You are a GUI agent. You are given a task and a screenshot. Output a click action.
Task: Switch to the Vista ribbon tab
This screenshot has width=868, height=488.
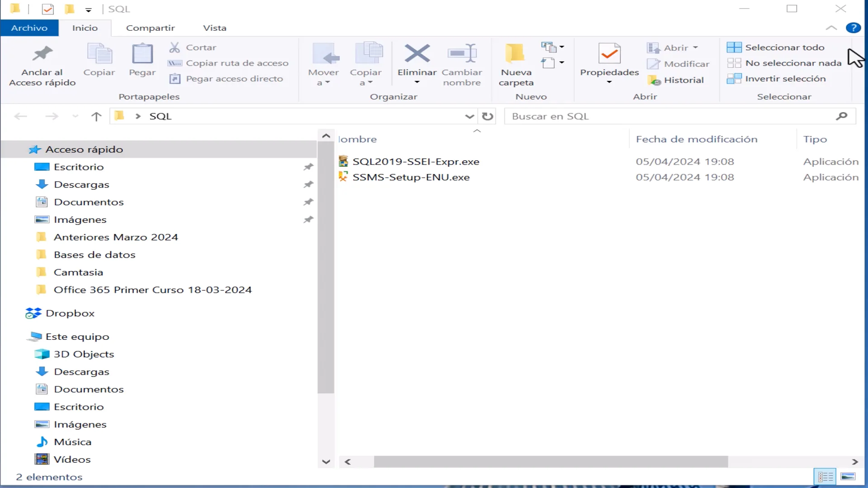pos(215,28)
